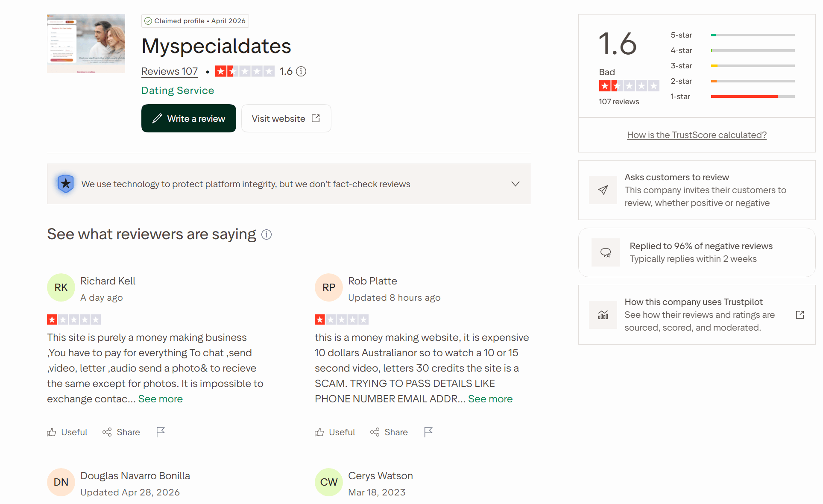The height and width of the screenshot is (504, 823).
Task: Filter reviews by the 3-star row
Action: point(732,66)
